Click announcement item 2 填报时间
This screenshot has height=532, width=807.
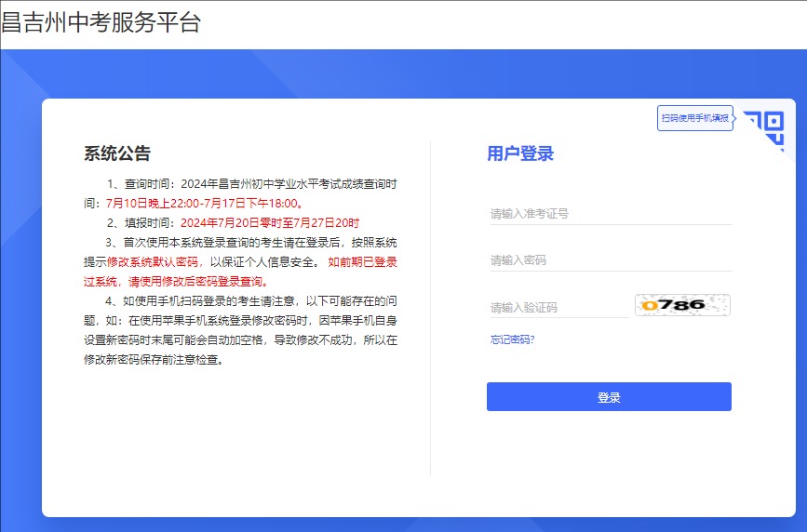(144, 223)
